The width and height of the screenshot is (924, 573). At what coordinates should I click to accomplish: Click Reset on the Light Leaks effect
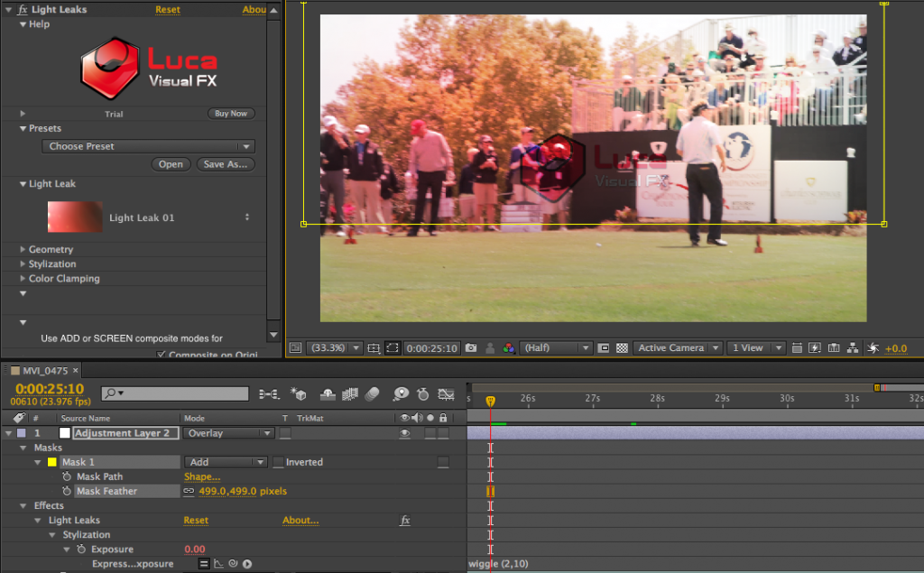168,9
